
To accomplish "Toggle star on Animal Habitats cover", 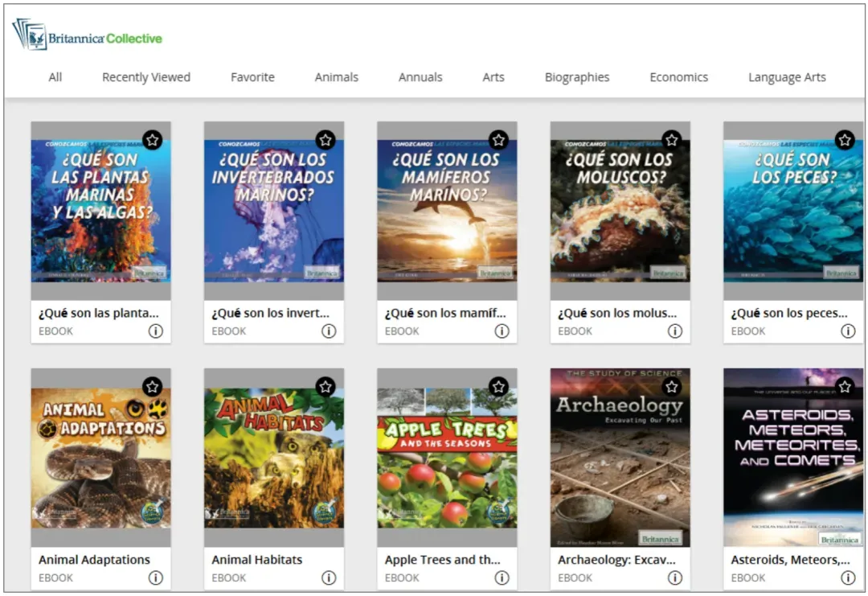I will [325, 387].
